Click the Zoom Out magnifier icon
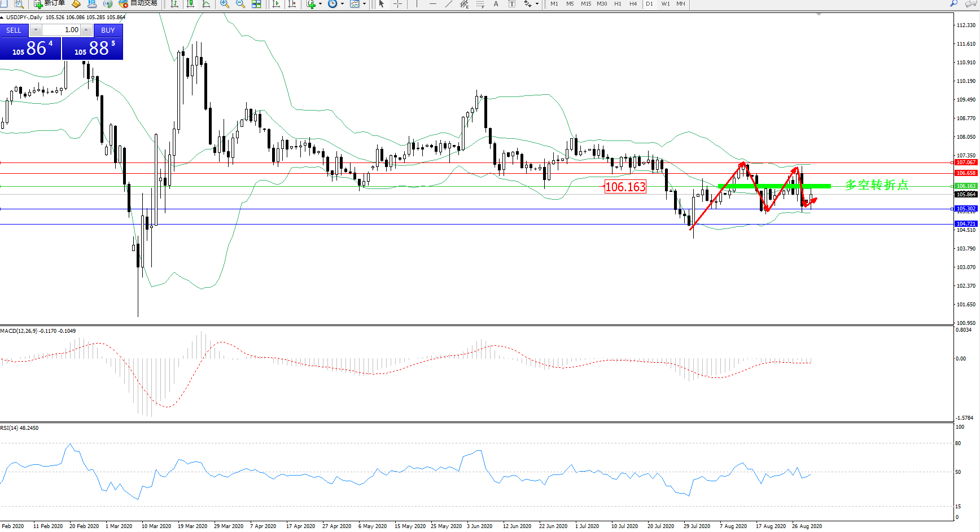980x532 pixels. click(240, 4)
